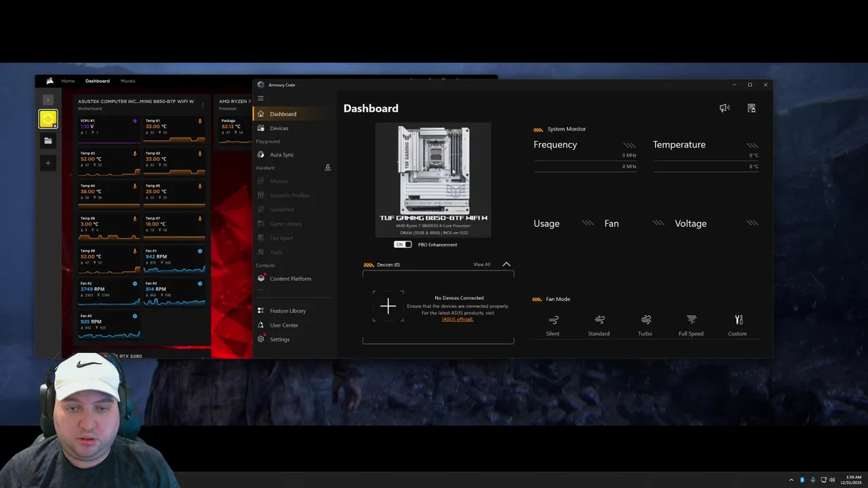Click the Fan #3 fan icon
Screen dimensions: 868x488
click(x=200, y=283)
